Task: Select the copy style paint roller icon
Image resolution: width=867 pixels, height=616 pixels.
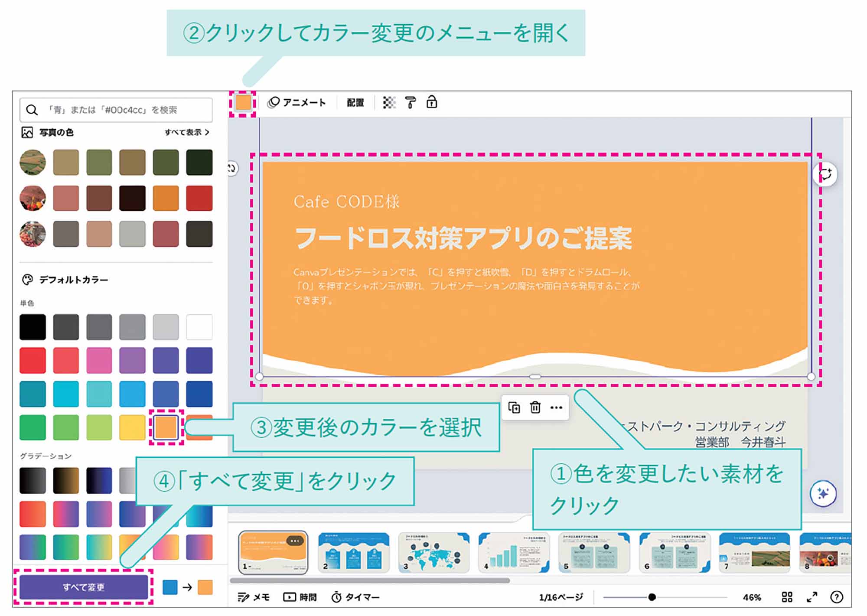Action: pyautogui.click(x=410, y=103)
